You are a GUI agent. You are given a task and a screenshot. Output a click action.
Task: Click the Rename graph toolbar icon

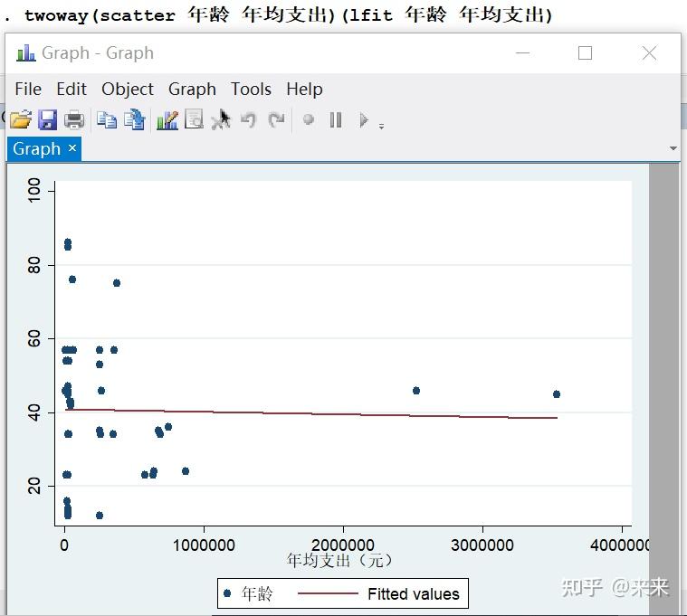135,119
